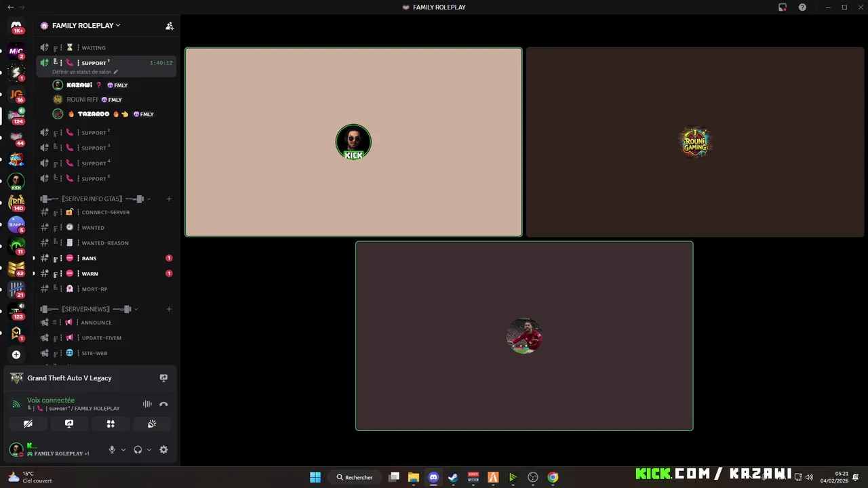Viewport: 868px width, 488px height.
Task: Open user settings gear
Action: [163, 449]
